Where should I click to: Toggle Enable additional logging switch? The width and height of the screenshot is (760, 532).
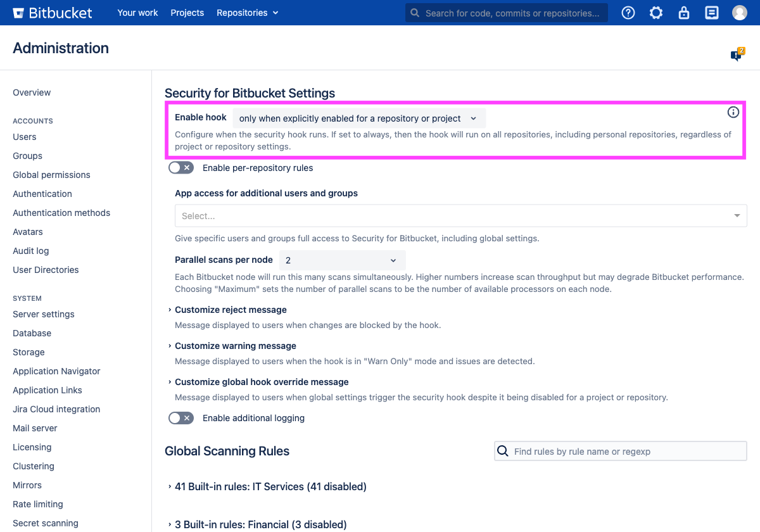click(x=181, y=418)
